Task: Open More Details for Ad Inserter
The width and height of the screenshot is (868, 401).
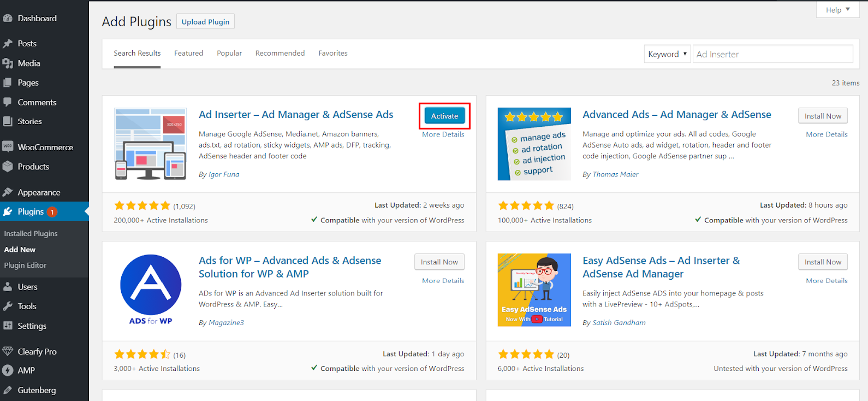Action: coord(443,134)
